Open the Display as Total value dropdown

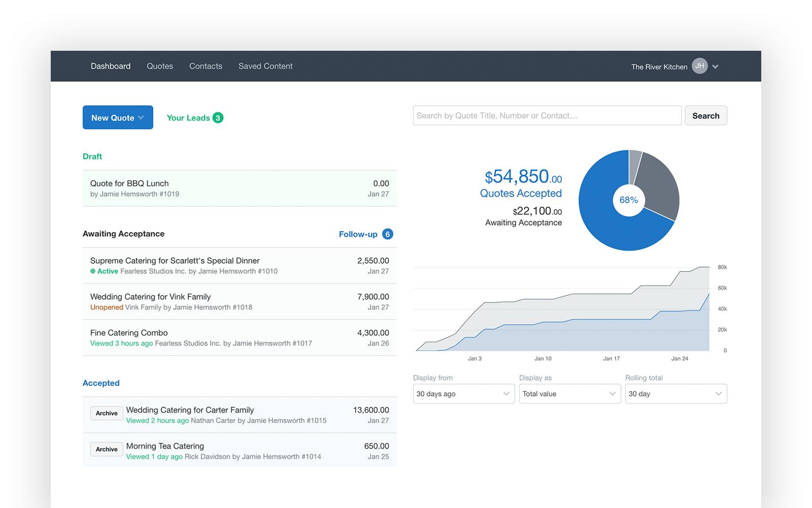pyautogui.click(x=569, y=394)
